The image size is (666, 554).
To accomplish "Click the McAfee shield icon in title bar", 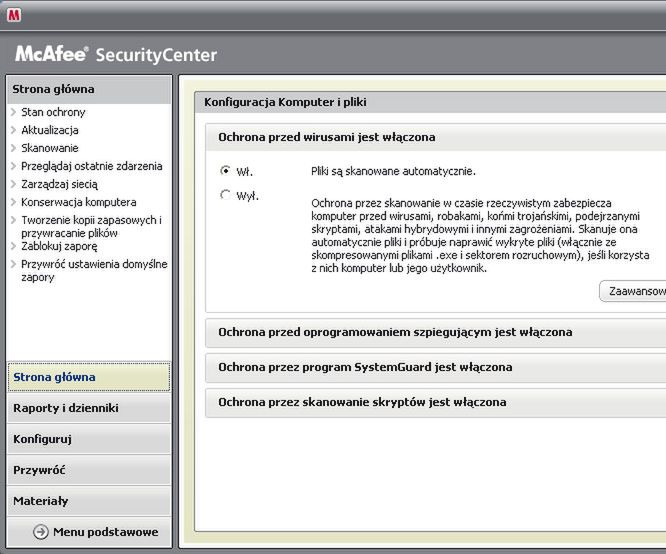I will coord(14,15).
